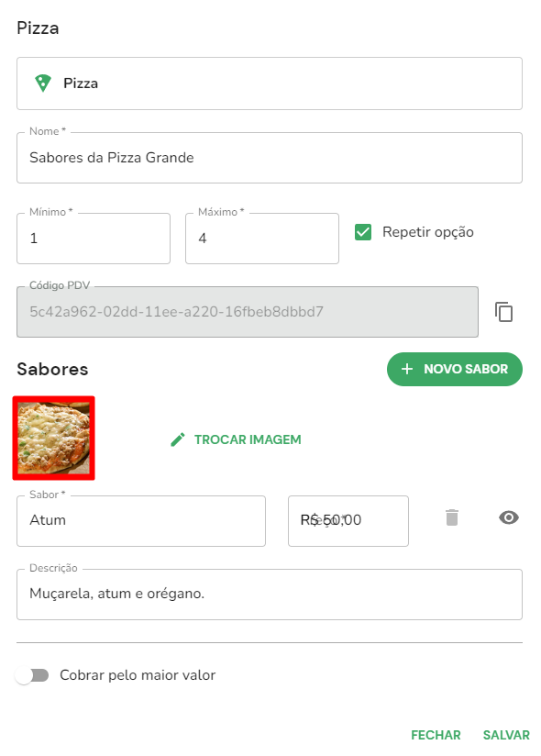The height and width of the screenshot is (756, 541).
Task: Delete the Atum flavor with trash icon
Action: [452, 517]
